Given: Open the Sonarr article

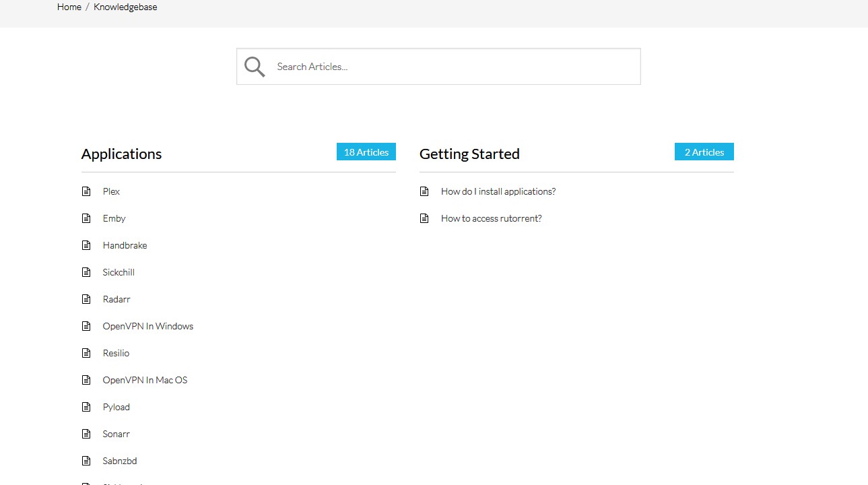Looking at the screenshot, I should click(116, 434).
